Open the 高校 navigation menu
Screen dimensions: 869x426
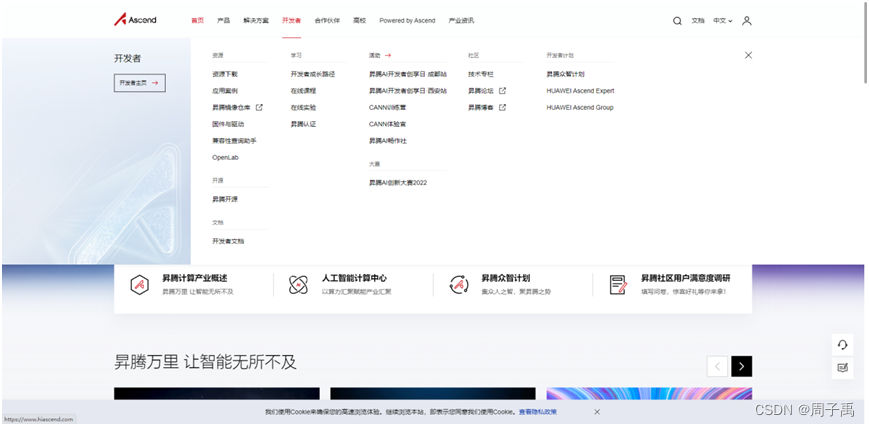(359, 20)
